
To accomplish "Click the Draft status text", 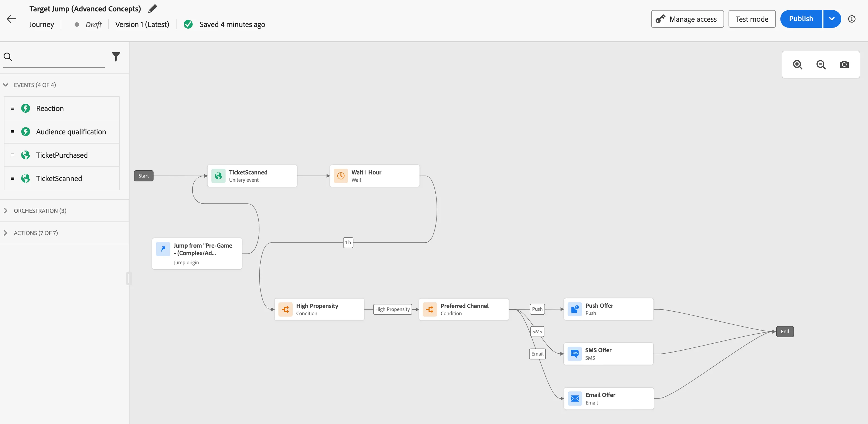I will [93, 24].
